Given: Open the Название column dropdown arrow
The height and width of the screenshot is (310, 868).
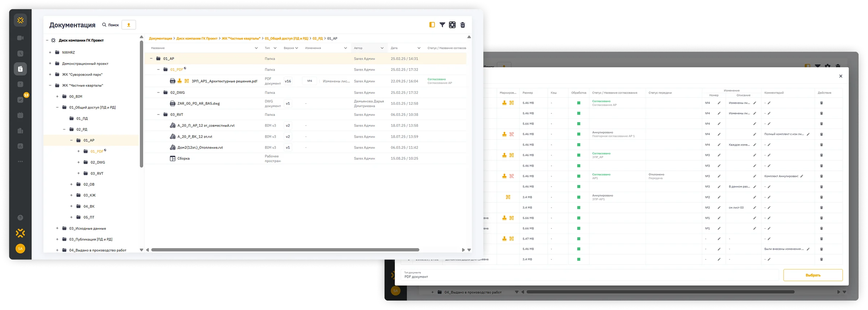Looking at the screenshot, I should (x=256, y=48).
